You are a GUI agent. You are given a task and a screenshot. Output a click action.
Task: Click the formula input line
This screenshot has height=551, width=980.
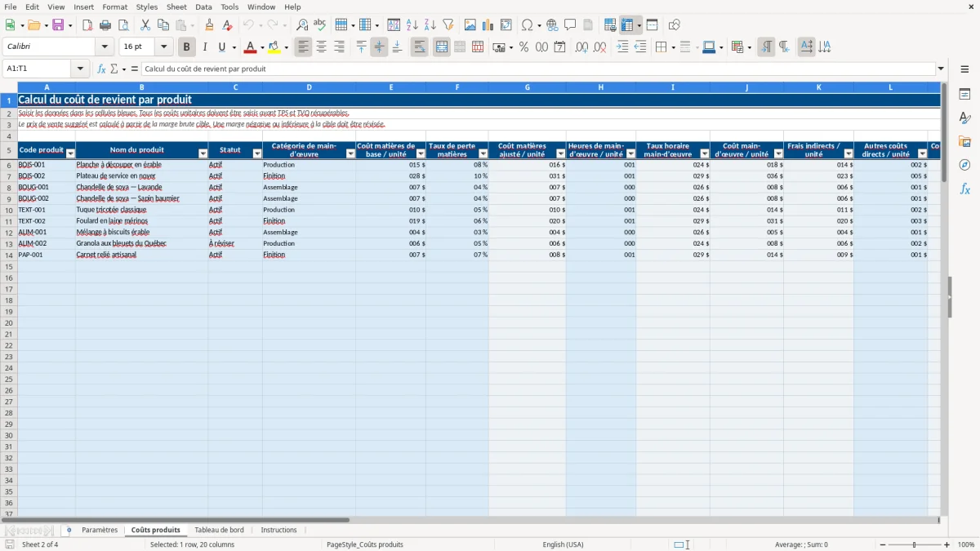click(x=538, y=69)
